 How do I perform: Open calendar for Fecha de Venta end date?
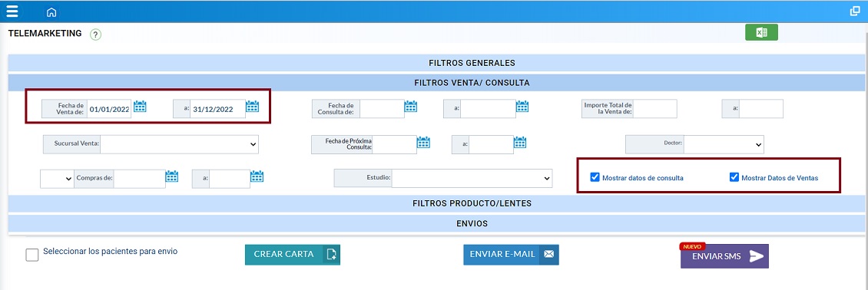coord(253,107)
